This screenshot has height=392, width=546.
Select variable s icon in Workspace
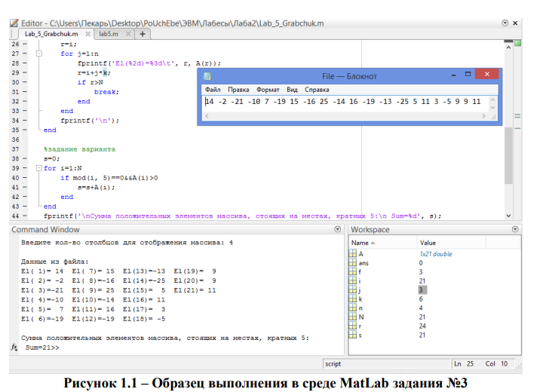[x=354, y=335]
